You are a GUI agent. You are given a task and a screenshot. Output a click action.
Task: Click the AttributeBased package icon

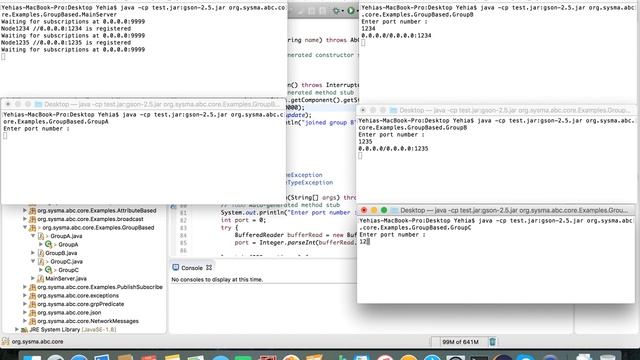click(32, 211)
